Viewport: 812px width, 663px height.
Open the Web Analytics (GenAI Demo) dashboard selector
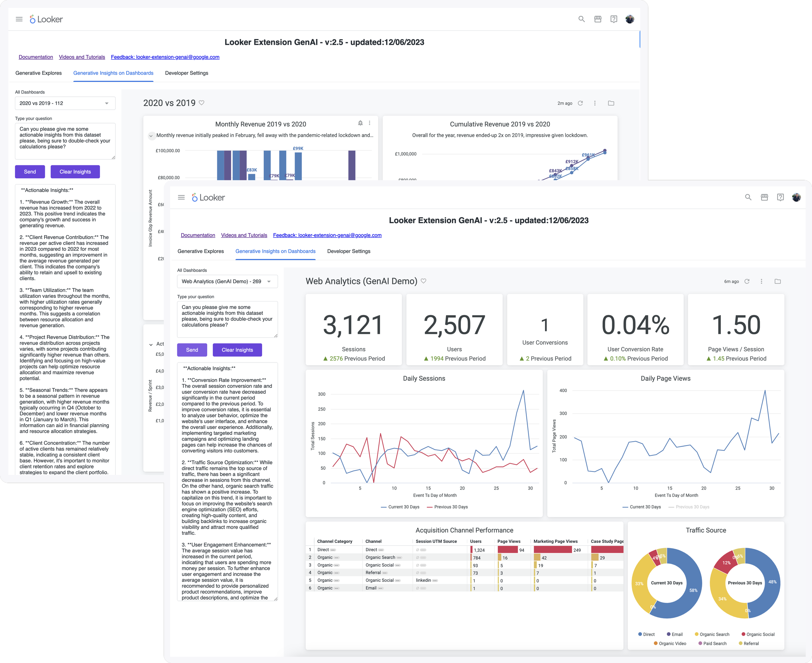click(228, 281)
